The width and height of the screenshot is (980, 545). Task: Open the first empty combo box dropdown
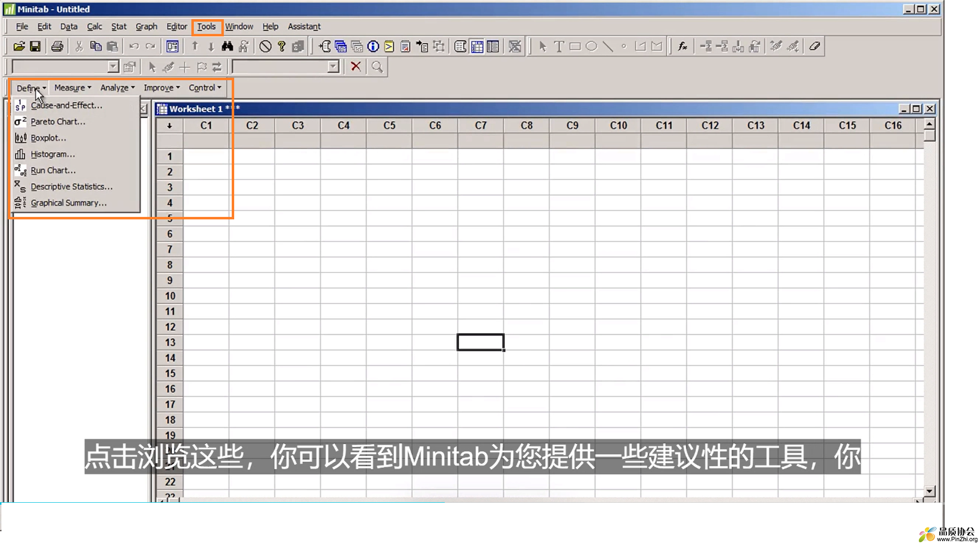[x=113, y=66]
